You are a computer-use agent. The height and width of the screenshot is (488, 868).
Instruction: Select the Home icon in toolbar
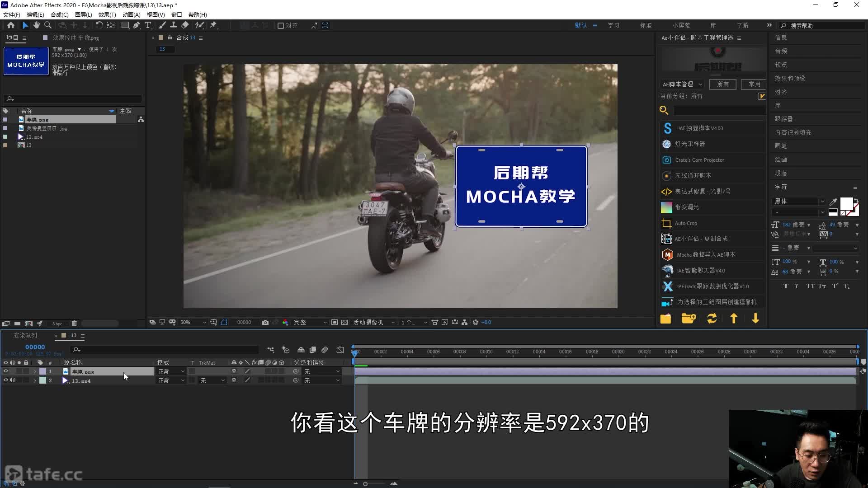(11, 25)
